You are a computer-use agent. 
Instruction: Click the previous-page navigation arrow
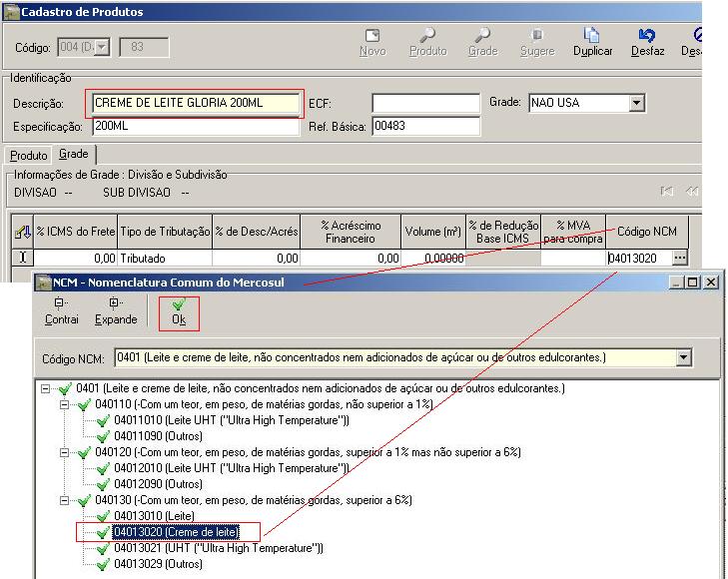pos(692,191)
